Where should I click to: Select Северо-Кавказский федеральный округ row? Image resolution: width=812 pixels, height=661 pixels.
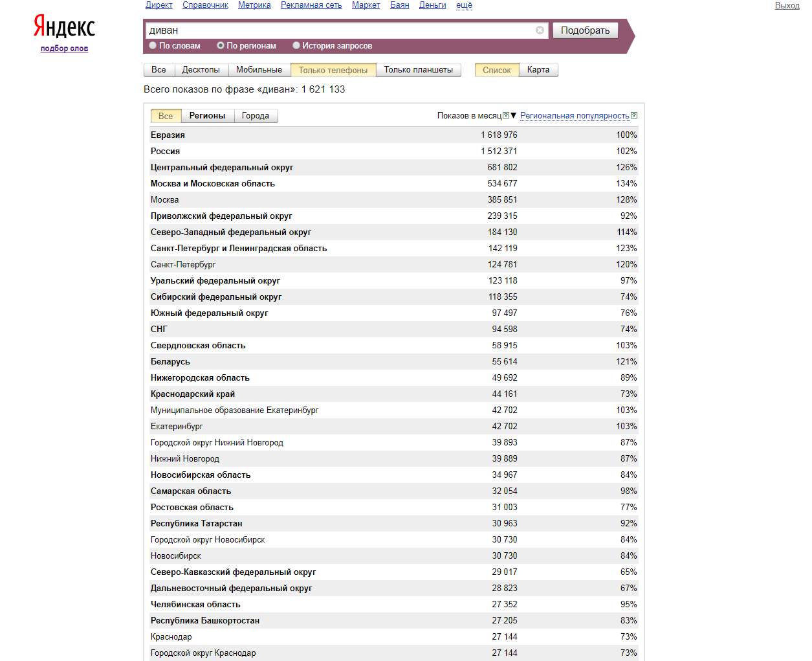394,572
